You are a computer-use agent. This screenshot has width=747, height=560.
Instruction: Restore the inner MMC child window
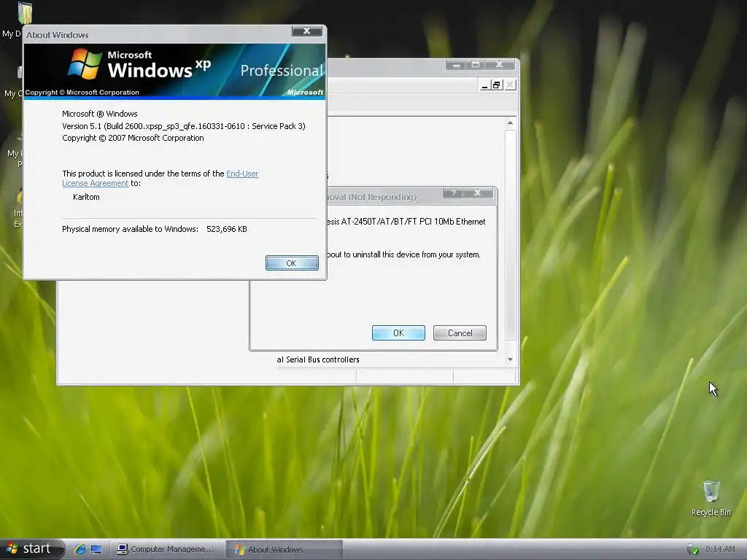[x=497, y=85]
